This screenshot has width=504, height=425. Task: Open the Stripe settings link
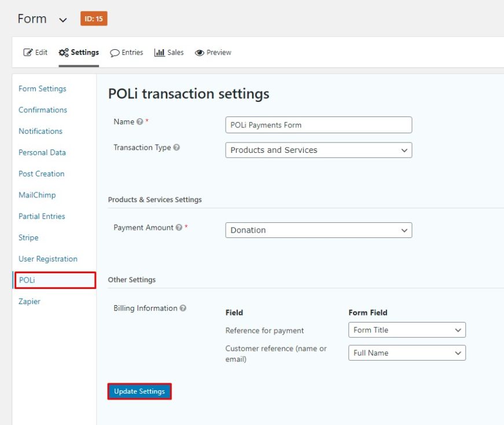[x=28, y=237]
